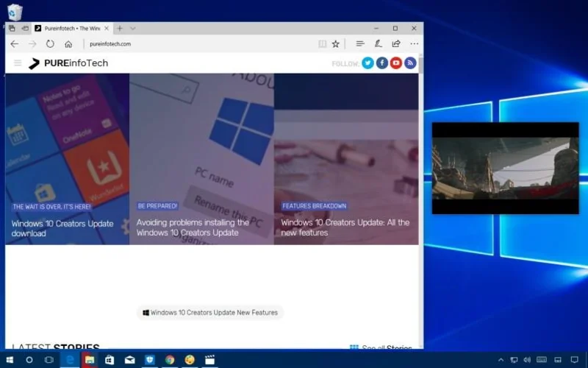Select THE WAIT IS OVER label
This screenshot has height=368, width=588.
pyautogui.click(x=51, y=207)
